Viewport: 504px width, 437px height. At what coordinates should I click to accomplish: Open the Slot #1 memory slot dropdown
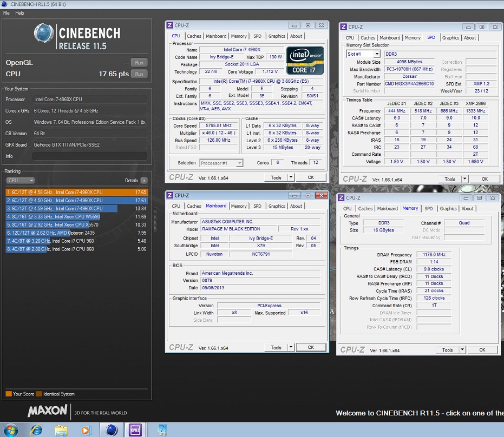[363, 54]
